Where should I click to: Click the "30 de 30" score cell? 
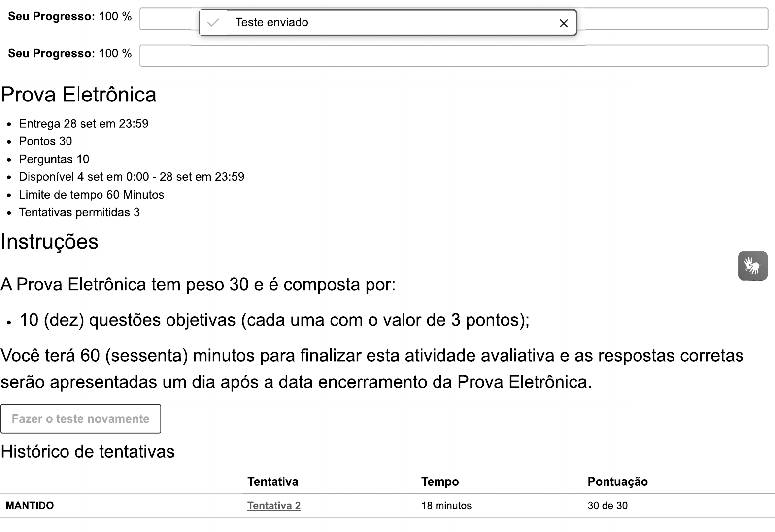(x=607, y=506)
